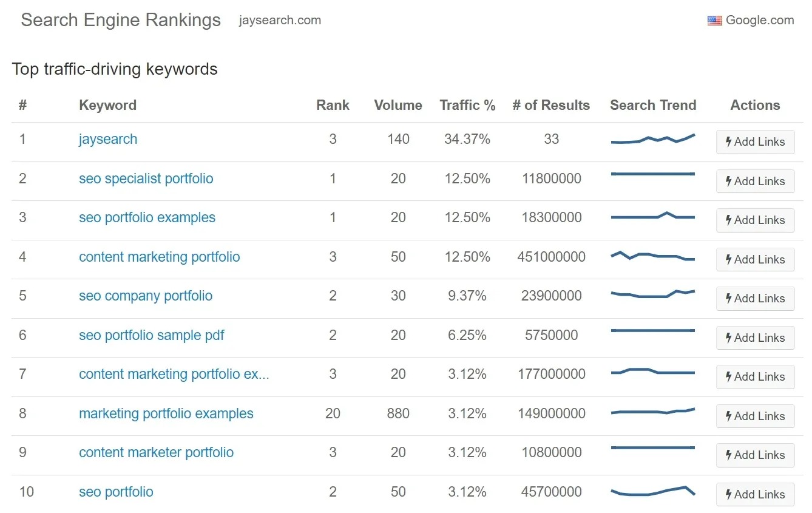Open the seo portfolio keyword in row 10

(116, 492)
